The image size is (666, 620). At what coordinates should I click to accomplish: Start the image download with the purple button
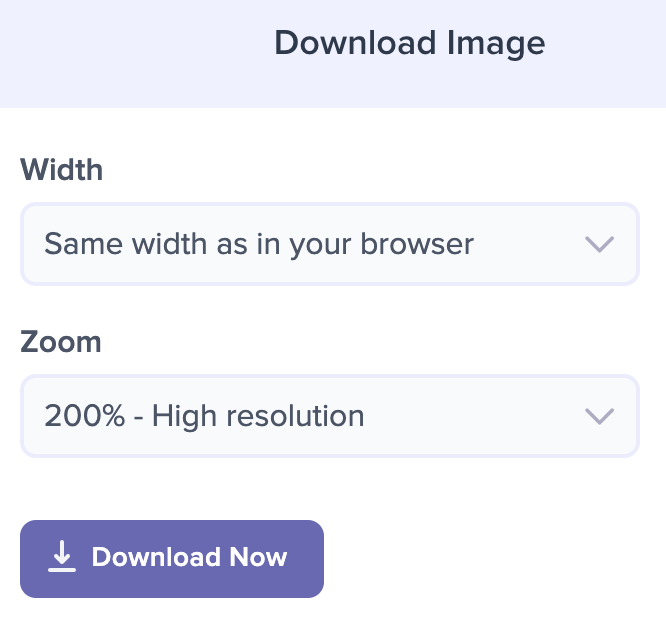coord(172,558)
